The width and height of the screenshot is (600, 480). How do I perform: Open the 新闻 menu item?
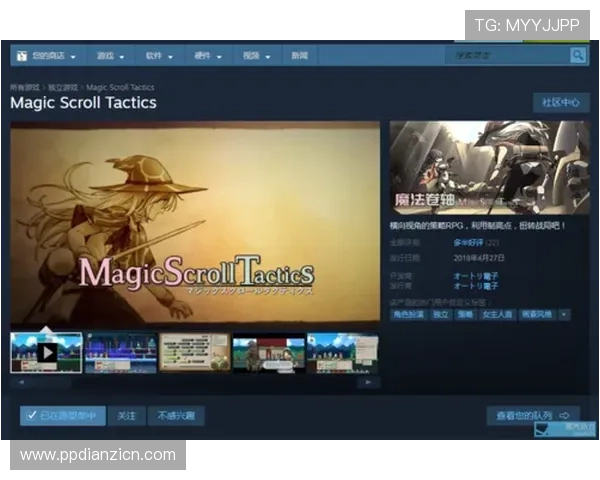[x=300, y=56]
